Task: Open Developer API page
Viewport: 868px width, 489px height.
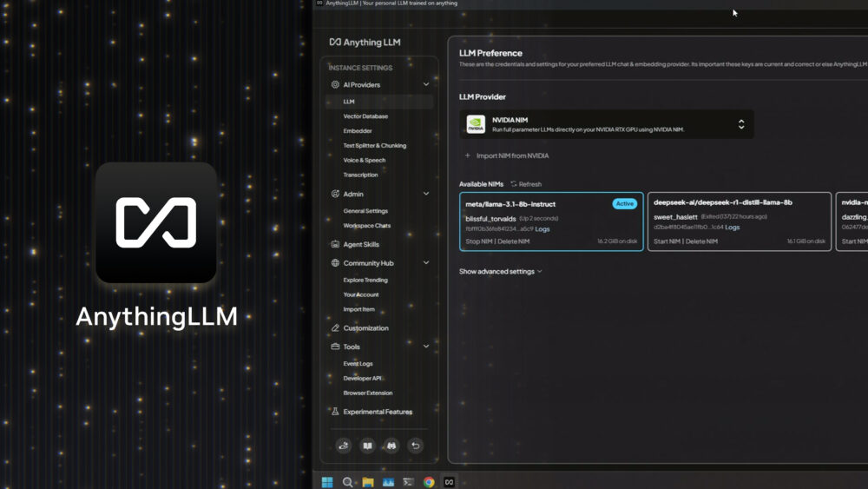Action: click(x=362, y=378)
